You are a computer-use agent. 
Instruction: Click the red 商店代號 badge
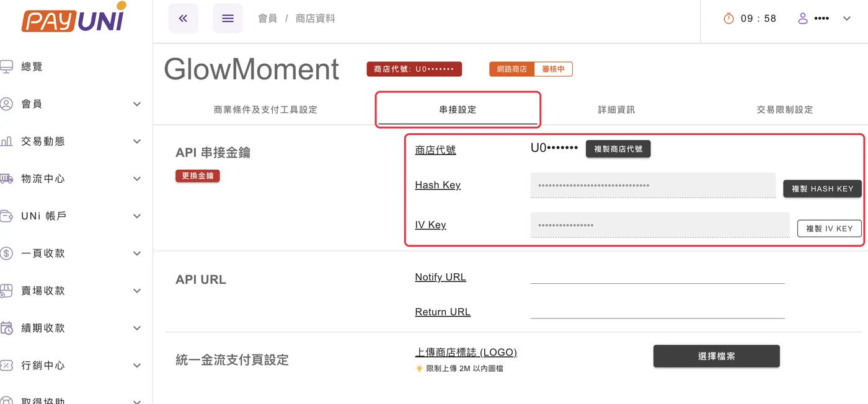point(414,69)
